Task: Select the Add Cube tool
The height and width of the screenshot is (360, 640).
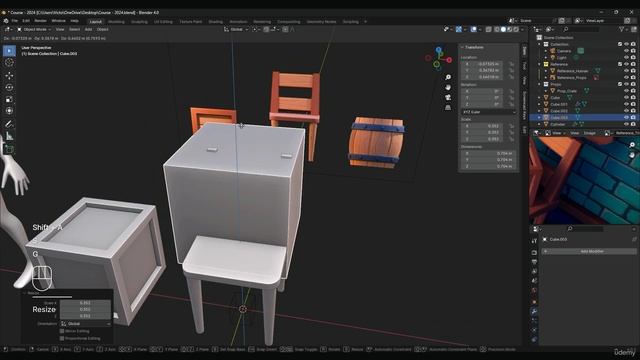Action: click(x=9, y=149)
